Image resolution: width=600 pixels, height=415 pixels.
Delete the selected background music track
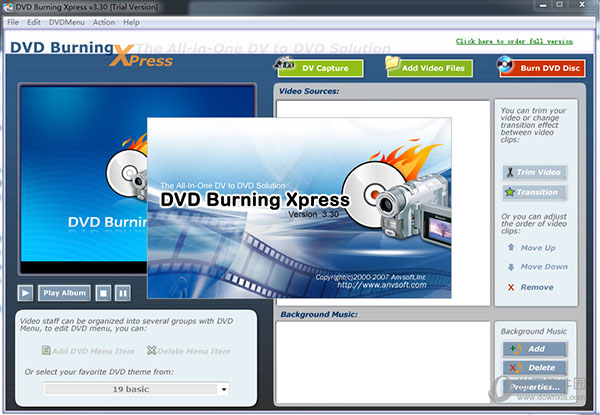pos(535,368)
